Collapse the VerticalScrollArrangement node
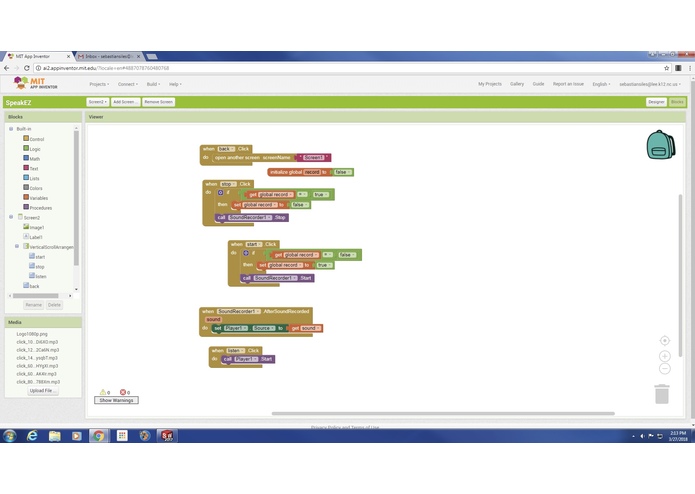695x494 pixels. point(17,246)
